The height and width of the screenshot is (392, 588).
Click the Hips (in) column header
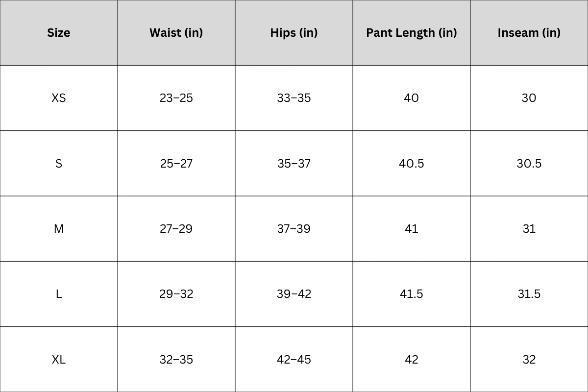pos(294,33)
